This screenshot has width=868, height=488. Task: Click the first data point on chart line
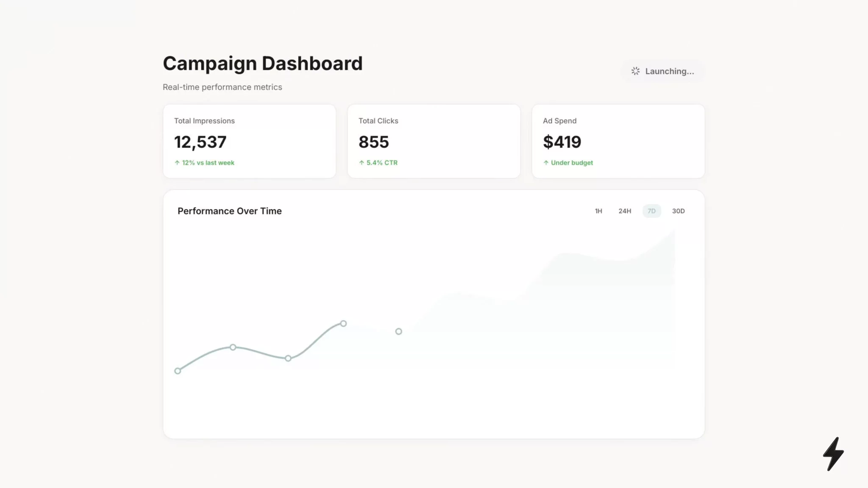pyautogui.click(x=178, y=371)
